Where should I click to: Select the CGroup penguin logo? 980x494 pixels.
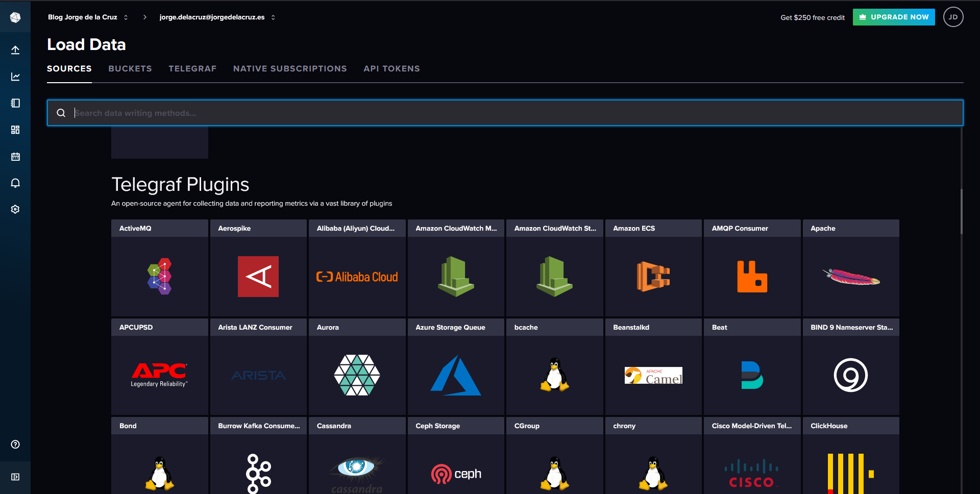(555, 474)
